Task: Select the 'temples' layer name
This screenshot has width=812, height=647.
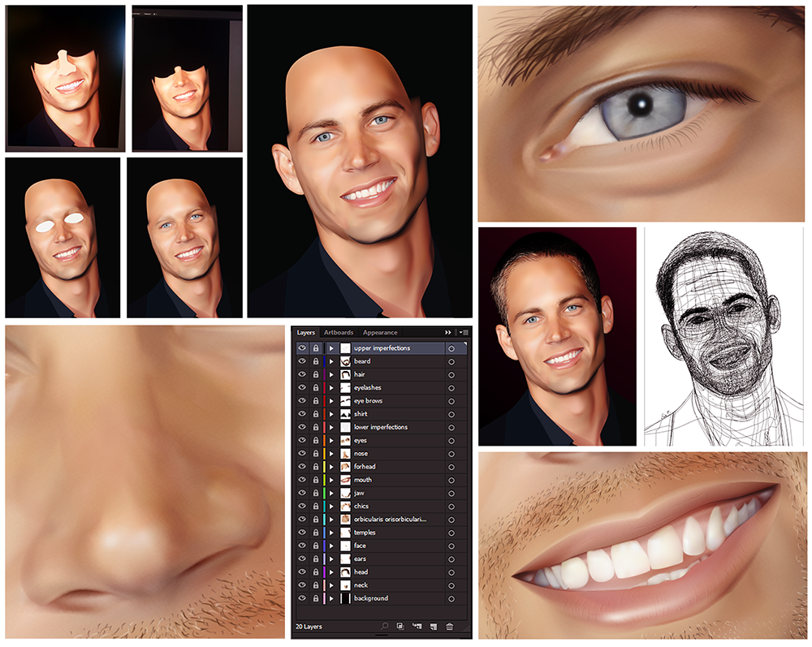Action: tap(365, 533)
